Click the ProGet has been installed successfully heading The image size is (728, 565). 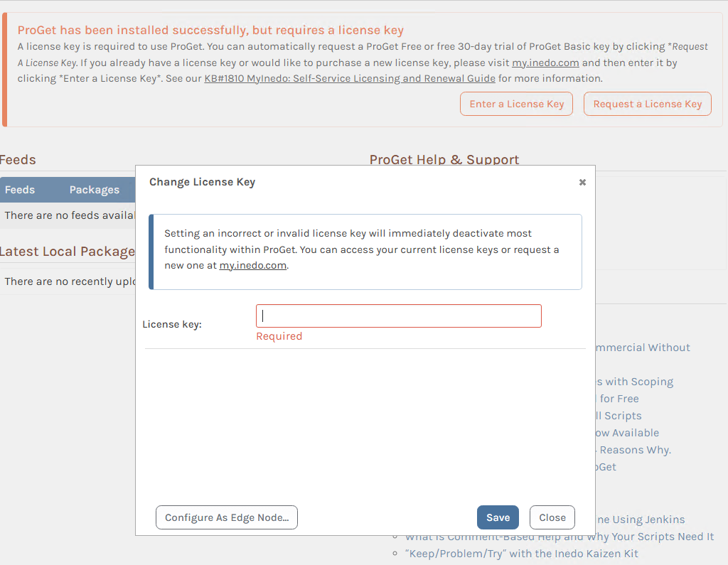(x=210, y=30)
